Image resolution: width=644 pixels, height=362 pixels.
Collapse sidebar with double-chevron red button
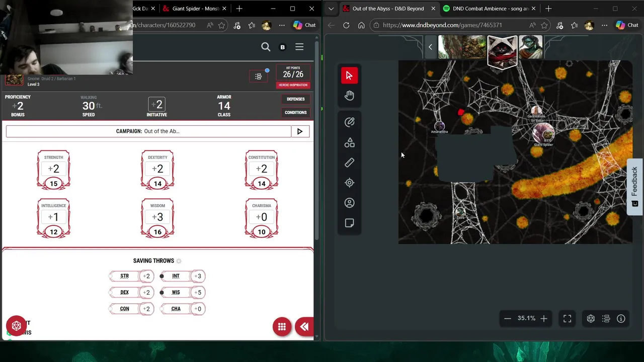(304, 327)
